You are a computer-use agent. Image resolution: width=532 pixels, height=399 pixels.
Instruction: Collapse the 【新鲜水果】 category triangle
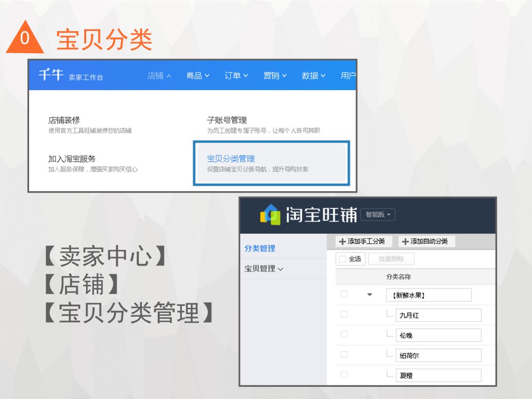[370, 295]
